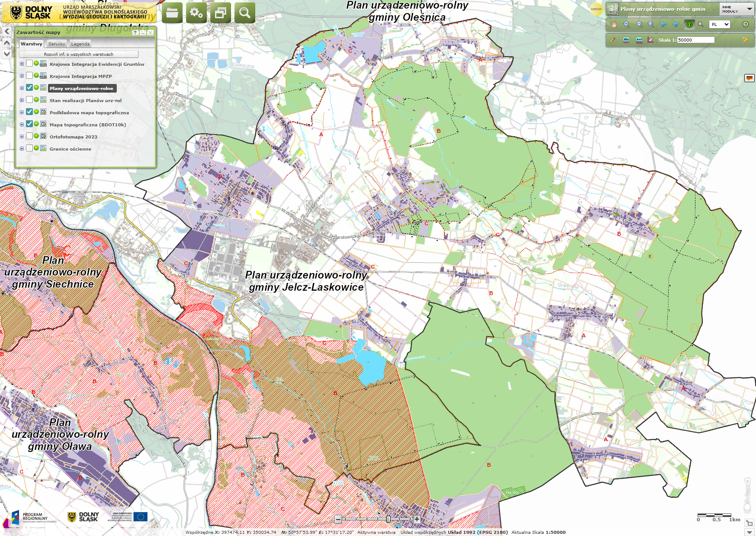Go to previous map view arrow
Image resolution: width=756 pixels, height=536 pixels.
pos(663,24)
